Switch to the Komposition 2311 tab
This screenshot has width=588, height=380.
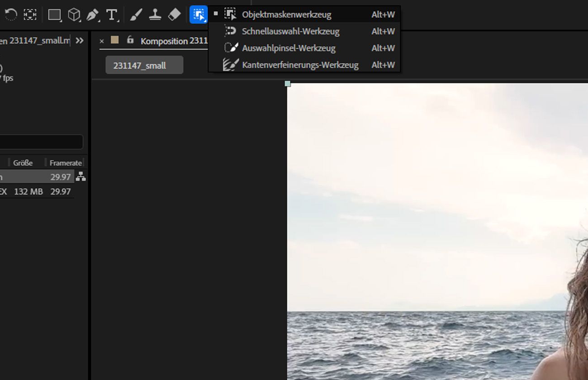pos(174,41)
